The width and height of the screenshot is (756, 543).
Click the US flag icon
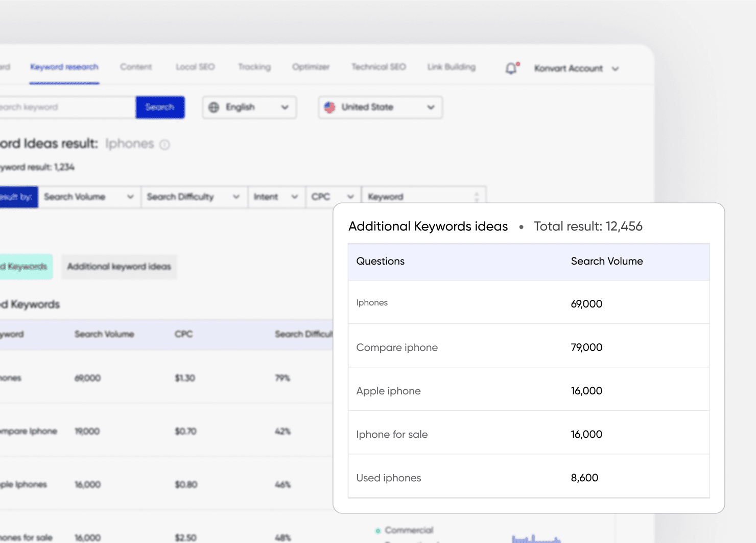(x=329, y=107)
